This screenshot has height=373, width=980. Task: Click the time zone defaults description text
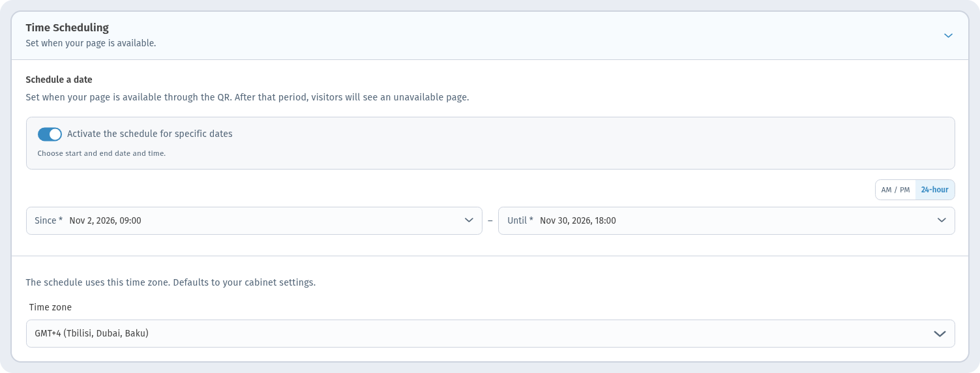pyautogui.click(x=171, y=283)
